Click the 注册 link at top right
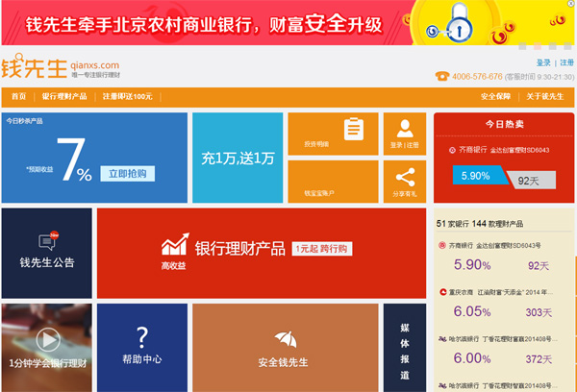Image resolution: width=577 pixels, height=392 pixels. [566, 62]
